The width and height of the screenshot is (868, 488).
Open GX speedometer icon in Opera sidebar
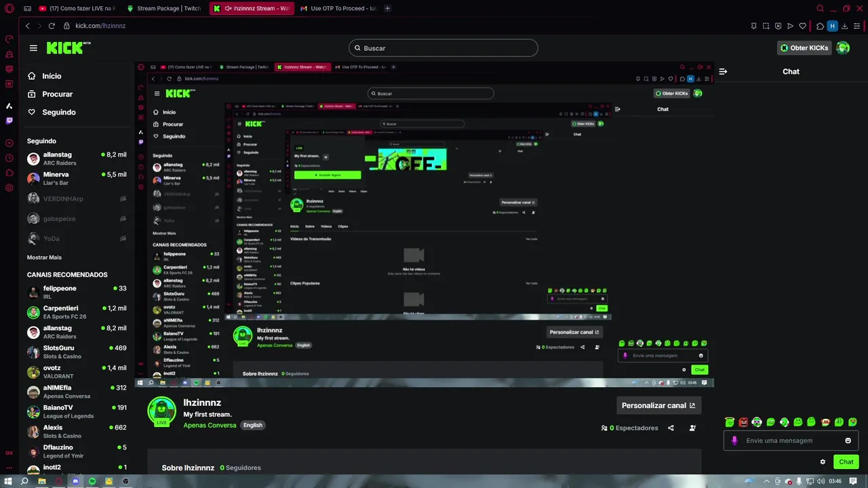(x=9, y=39)
